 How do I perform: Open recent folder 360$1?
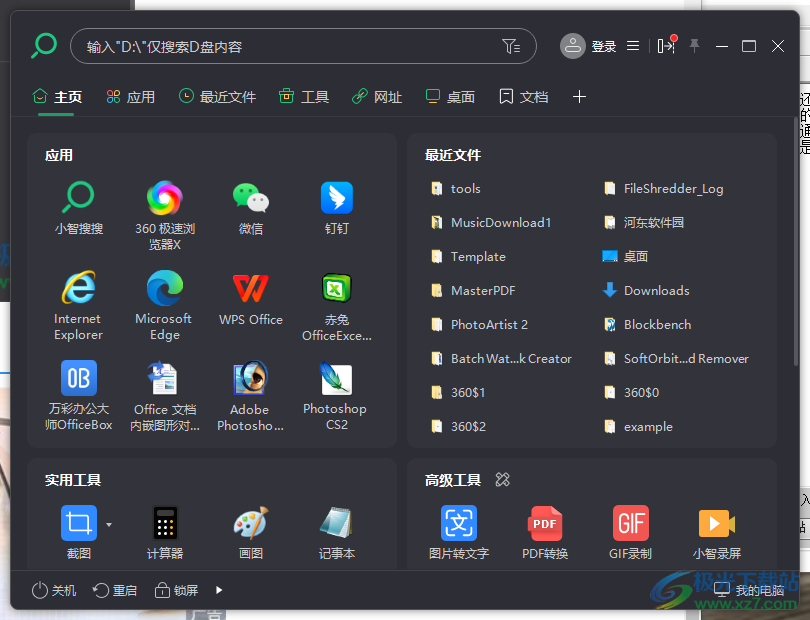pos(458,393)
